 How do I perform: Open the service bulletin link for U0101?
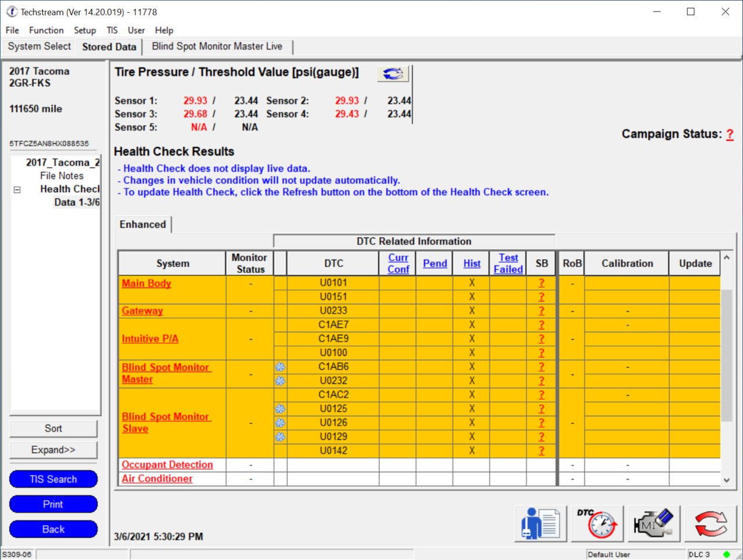541,283
